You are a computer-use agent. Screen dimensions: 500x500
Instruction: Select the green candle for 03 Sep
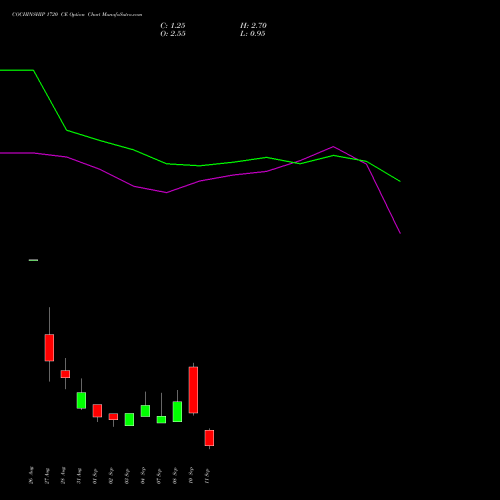tap(129, 420)
